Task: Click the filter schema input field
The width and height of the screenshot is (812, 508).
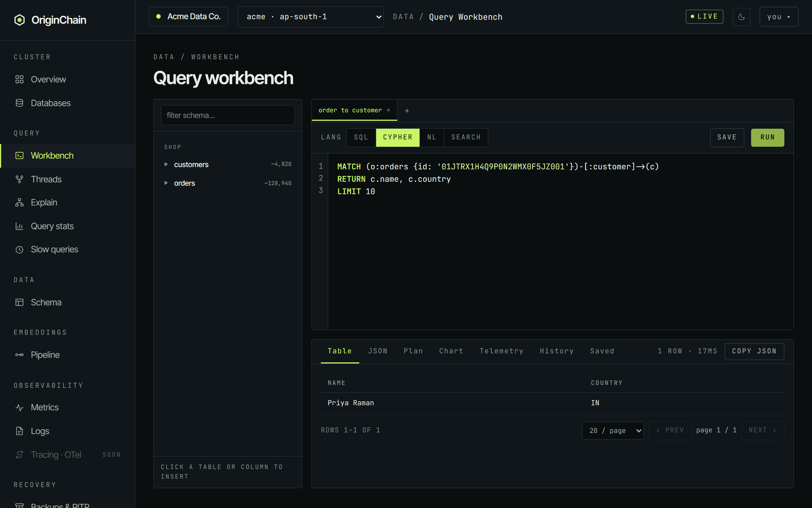Action: tap(227, 115)
